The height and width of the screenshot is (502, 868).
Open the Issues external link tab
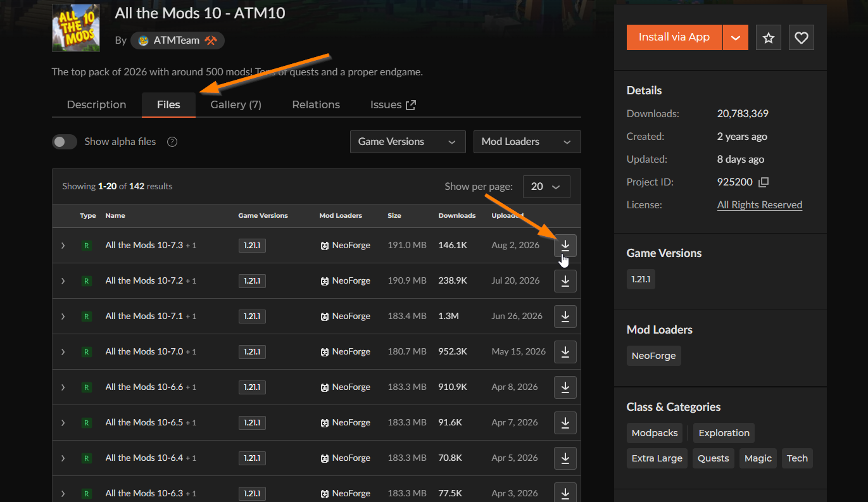pos(393,104)
